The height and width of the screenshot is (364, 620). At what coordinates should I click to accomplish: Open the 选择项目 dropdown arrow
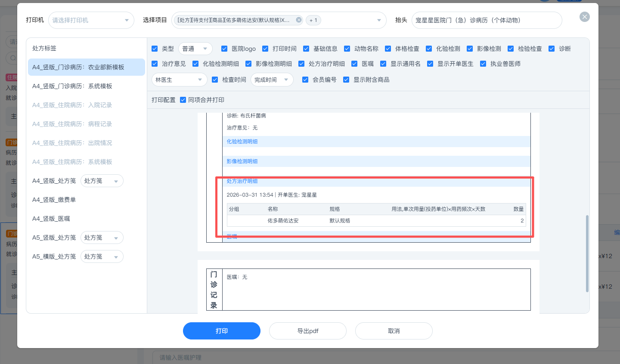click(379, 20)
